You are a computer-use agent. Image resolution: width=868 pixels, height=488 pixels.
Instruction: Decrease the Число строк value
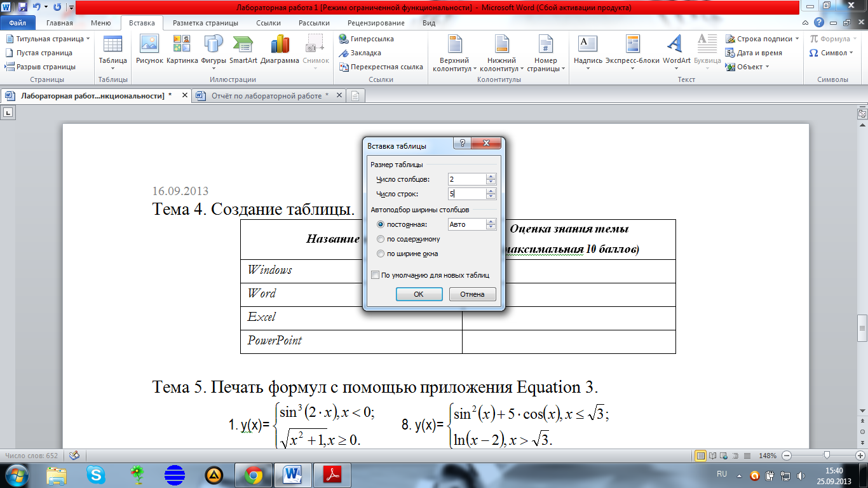click(491, 197)
